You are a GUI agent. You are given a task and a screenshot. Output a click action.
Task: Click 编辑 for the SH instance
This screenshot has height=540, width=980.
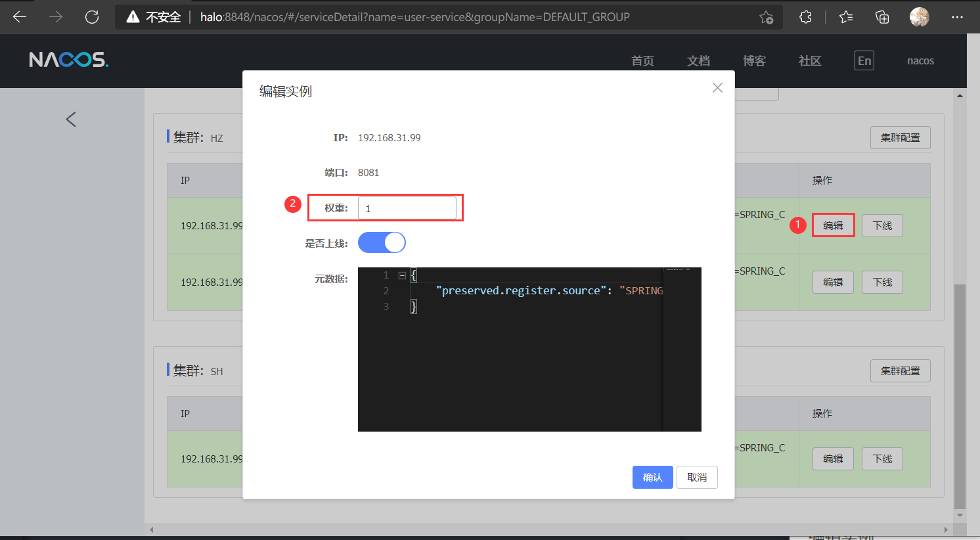coord(833,459)
